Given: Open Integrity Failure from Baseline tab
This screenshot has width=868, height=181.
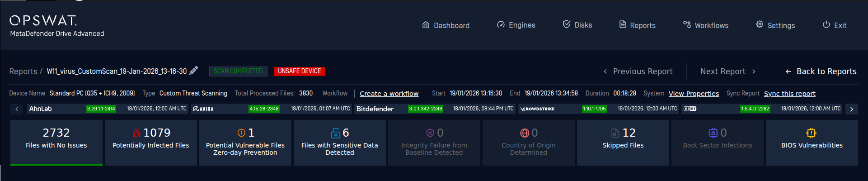Looking at the screenshot, I should (x=434, y=143).
